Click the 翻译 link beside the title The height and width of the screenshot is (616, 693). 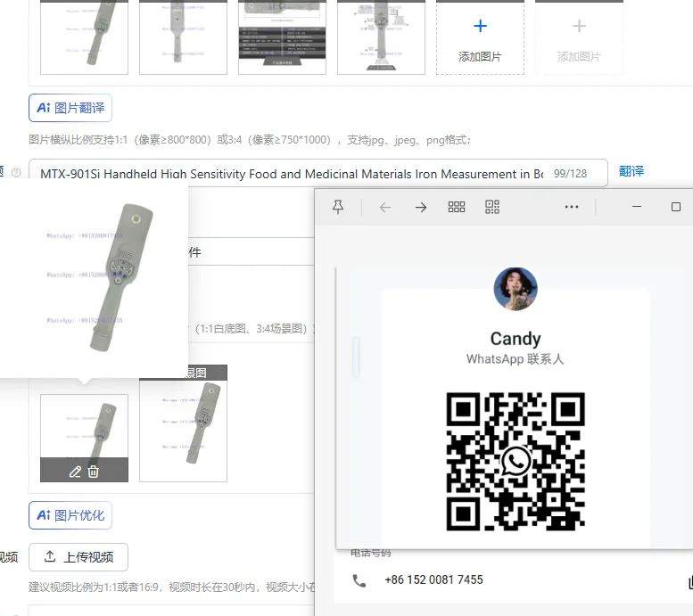pyautogui.click(x=631, y=171)
